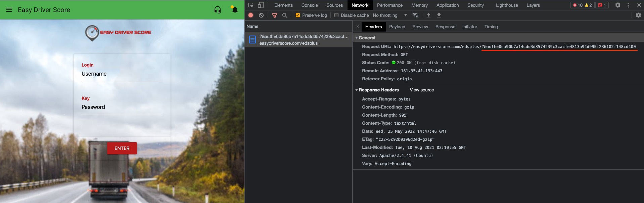Stop recording network log
Screen dimensions: 644x203
(251, 15)
